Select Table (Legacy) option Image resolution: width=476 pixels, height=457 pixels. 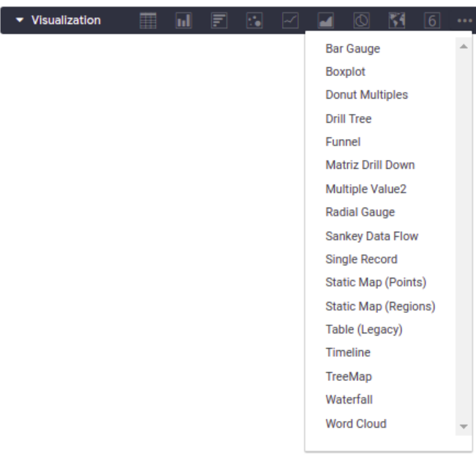pyautogui.click(x=363, y=330)
